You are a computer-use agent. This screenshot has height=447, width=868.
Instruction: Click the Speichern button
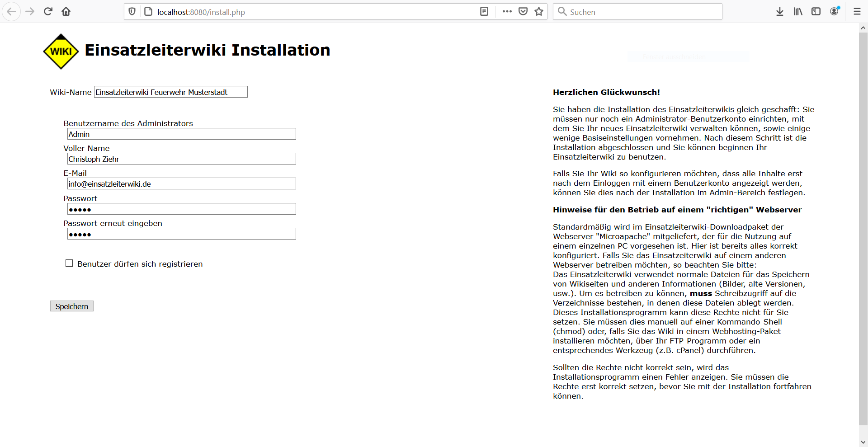click(72, 306)
